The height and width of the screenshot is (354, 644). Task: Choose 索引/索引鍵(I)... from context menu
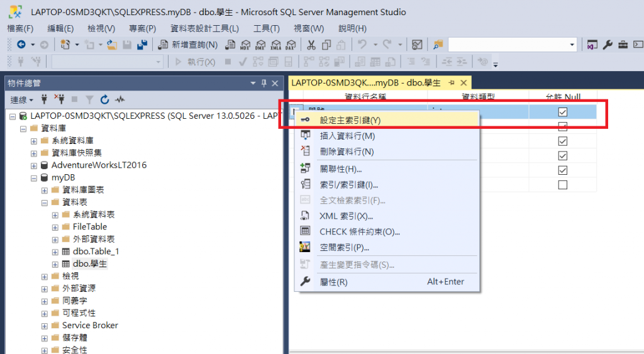[387, 185]
